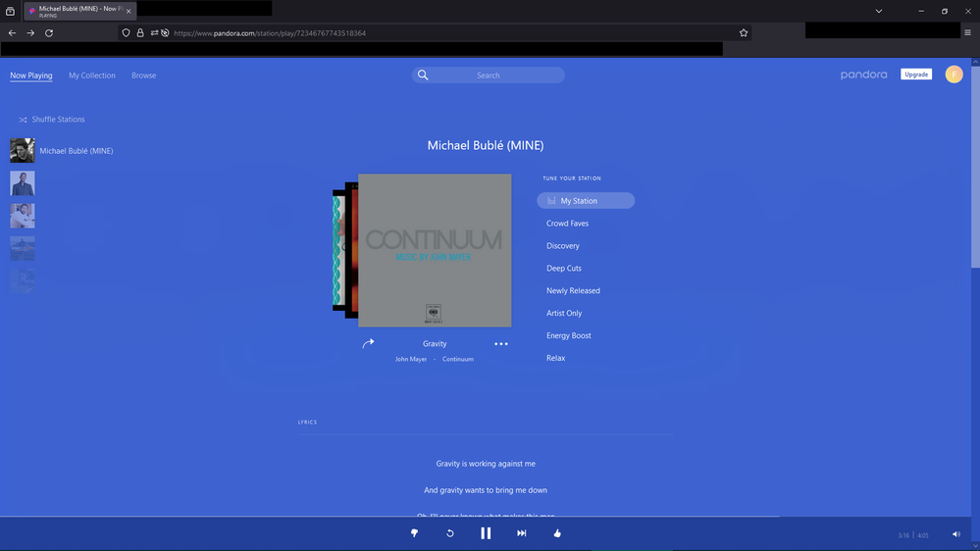Pause the currently playing song
The width and height of the screenshot is (980, 551).
[486, 533]
